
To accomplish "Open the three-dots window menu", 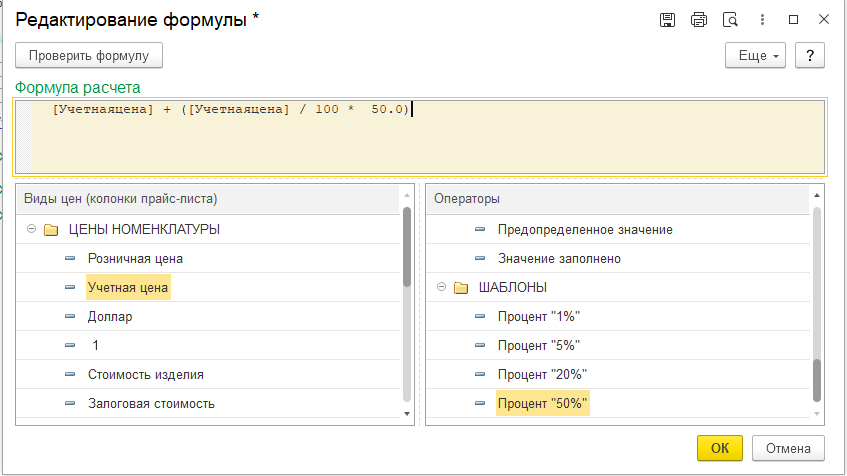I will pos(762,20).
